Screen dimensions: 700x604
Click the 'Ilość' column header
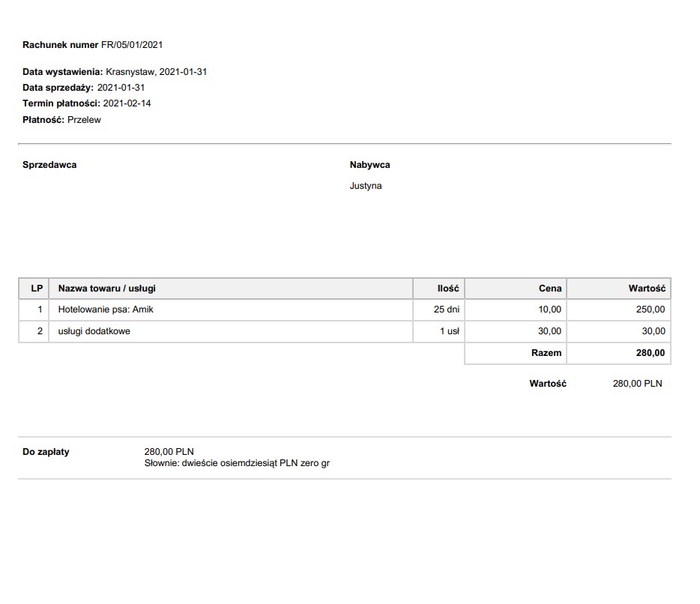click(448, 289)
